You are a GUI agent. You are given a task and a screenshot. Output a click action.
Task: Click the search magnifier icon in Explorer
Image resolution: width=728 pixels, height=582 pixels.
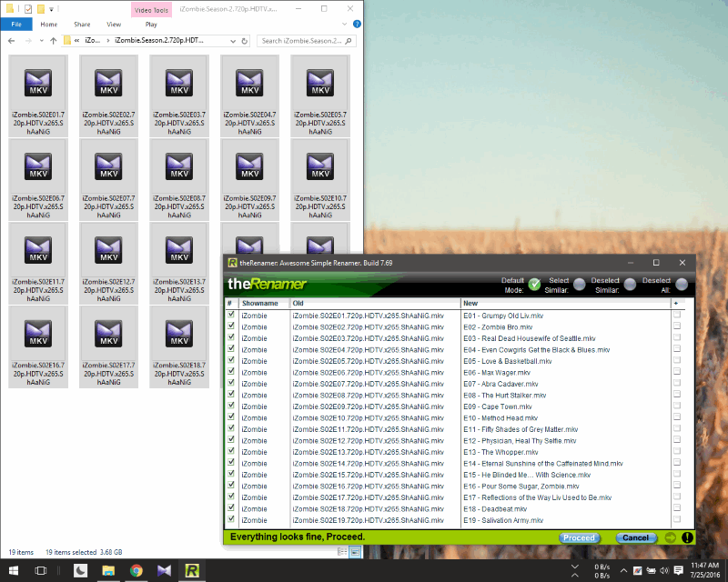pyautogui.click(x=349, y=41)
